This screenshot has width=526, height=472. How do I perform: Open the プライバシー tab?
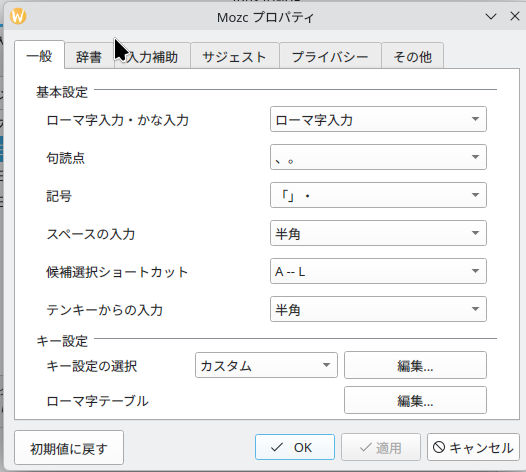coord(330,56)
